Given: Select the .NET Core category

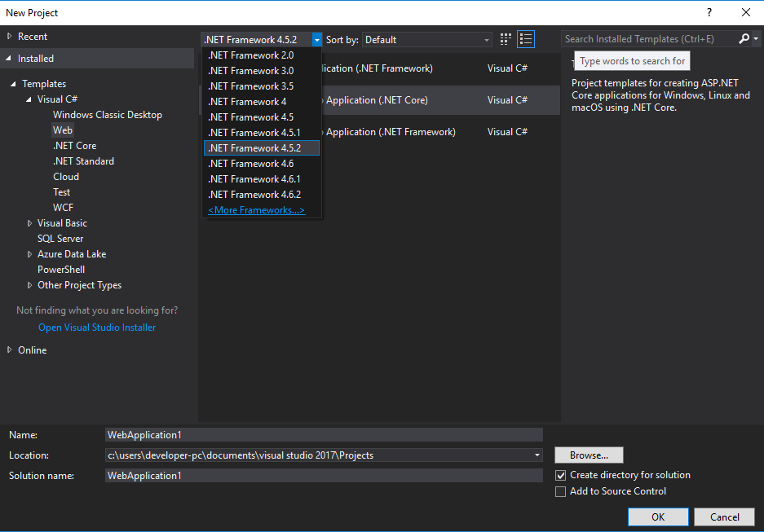Looking at the screenshot, I should [74, 146].
